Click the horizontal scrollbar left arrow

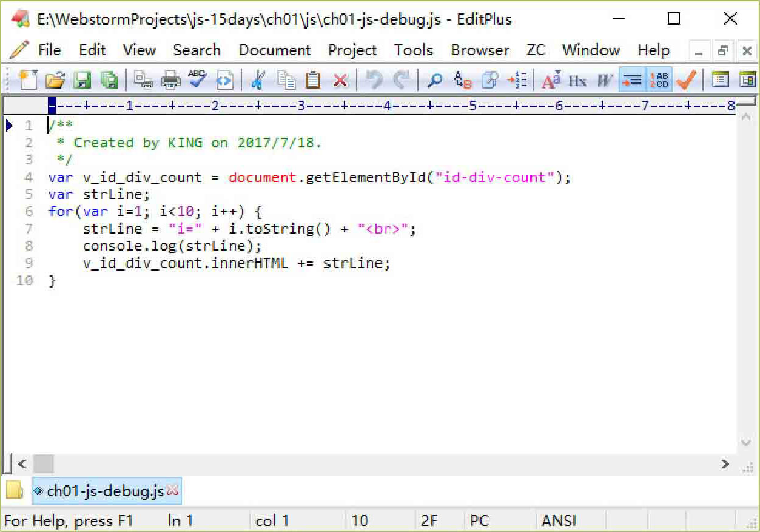click(22, 464)
